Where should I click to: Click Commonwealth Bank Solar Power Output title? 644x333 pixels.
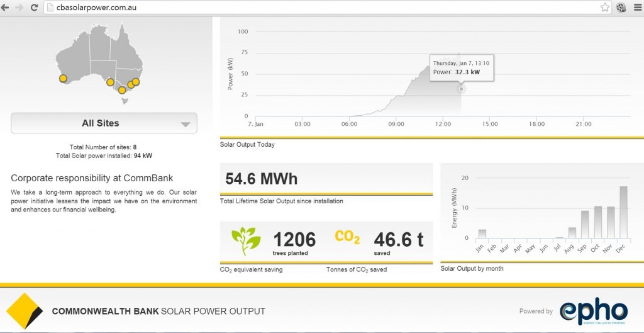(158, 311)
